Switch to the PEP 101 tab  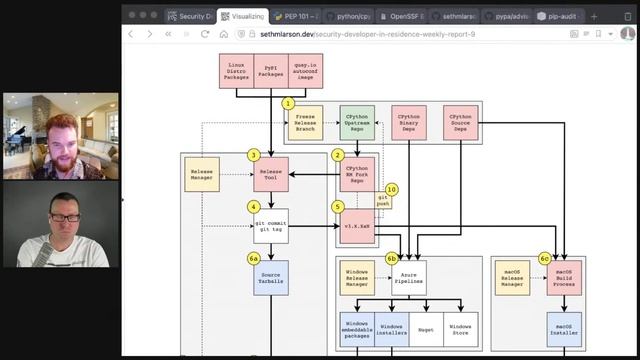click(296, 16)
